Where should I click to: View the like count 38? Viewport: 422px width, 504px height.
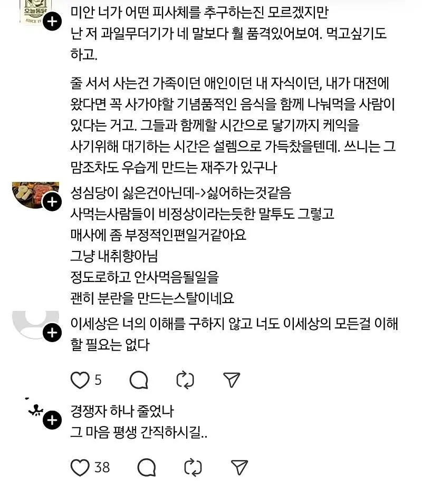point(102,467)
